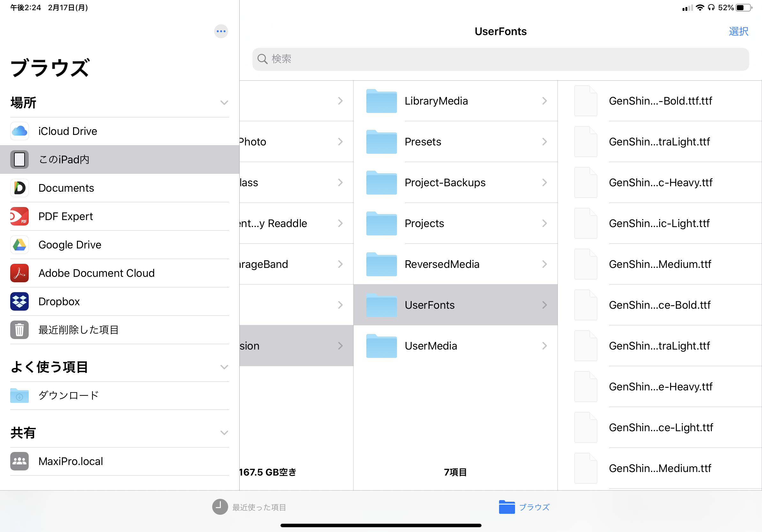
Task: Open the Dropbox location icon
Action: pos(19,301)
